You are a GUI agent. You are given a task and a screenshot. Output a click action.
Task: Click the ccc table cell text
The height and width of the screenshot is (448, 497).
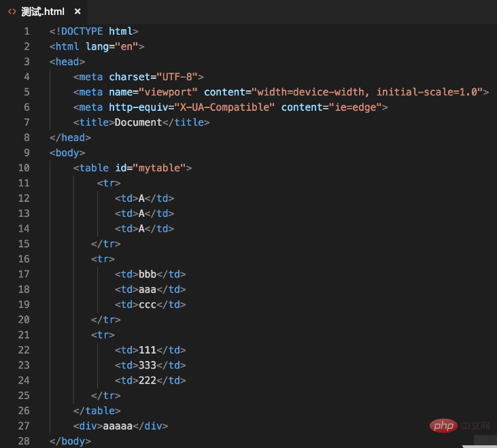click(x=148, y=305)
